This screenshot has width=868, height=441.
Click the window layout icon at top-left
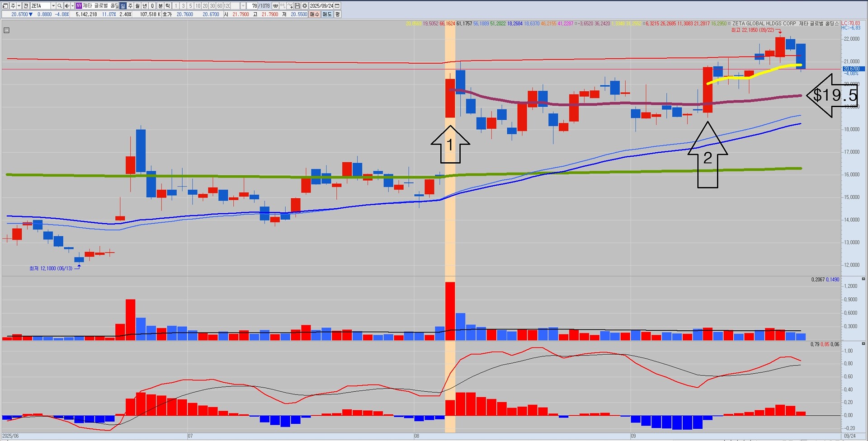click(x=5, y=6)
